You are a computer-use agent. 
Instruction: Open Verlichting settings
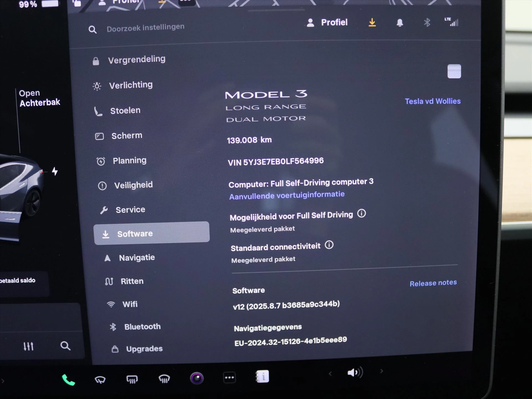tap(123, 85)
